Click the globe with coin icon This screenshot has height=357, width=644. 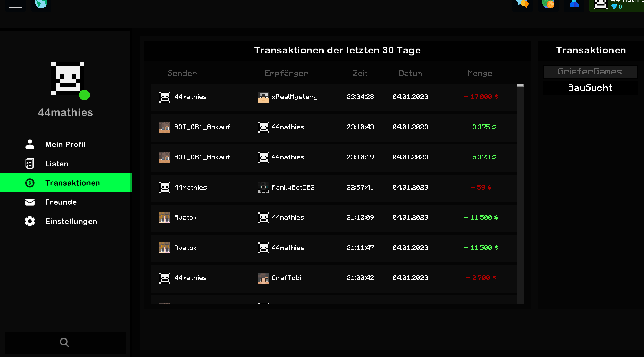point(548,3)
